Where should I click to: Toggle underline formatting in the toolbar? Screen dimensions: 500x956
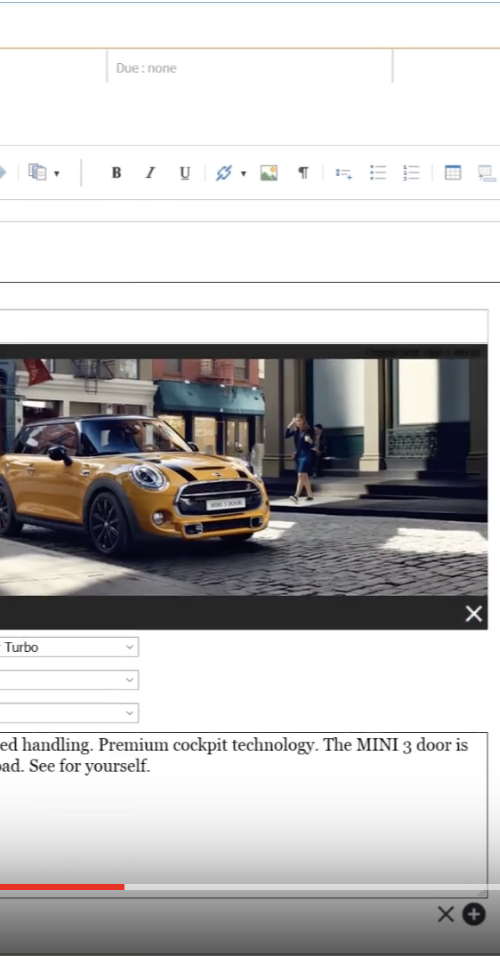point(185,173)
